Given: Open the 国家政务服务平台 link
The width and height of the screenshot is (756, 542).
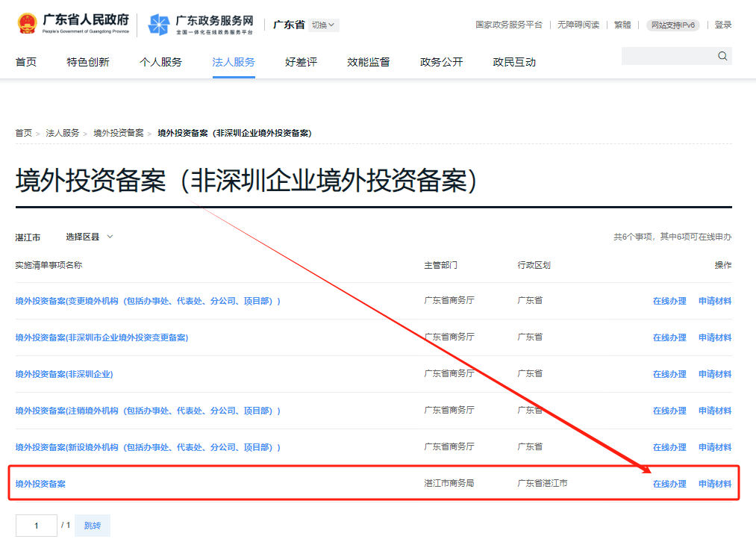Looking at the screenshot, I should 509,25.
